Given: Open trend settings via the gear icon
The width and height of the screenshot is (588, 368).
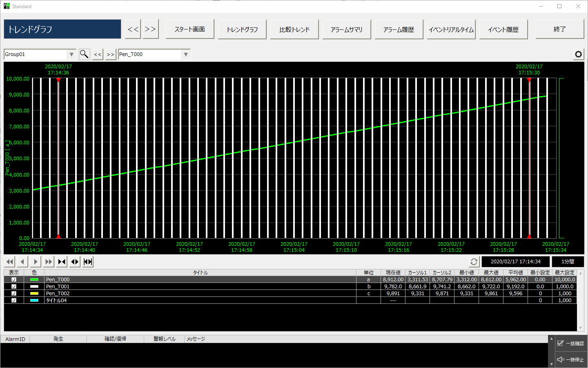Looking at the screenshot, I should (x=578, y=54).
